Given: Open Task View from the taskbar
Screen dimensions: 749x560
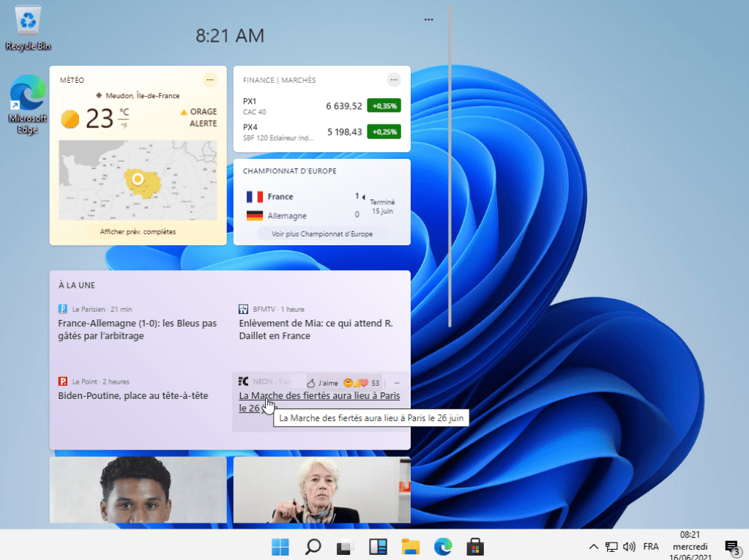Looking at the screenshot, I should (345, 546).
